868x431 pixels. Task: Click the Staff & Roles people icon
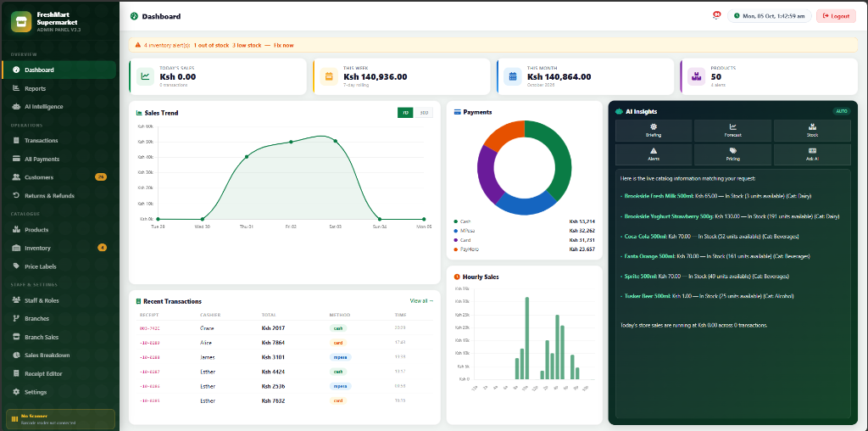[16, 300]
